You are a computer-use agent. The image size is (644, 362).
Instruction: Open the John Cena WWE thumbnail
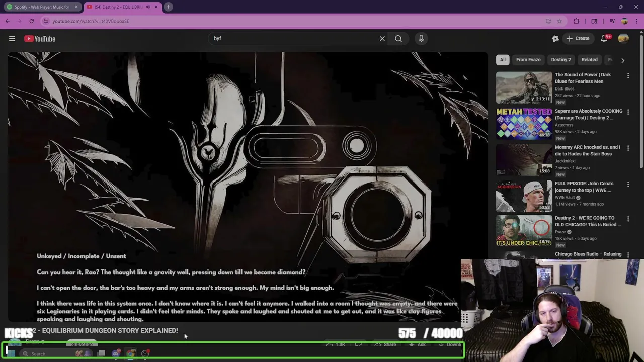click(x=524, y=196)
